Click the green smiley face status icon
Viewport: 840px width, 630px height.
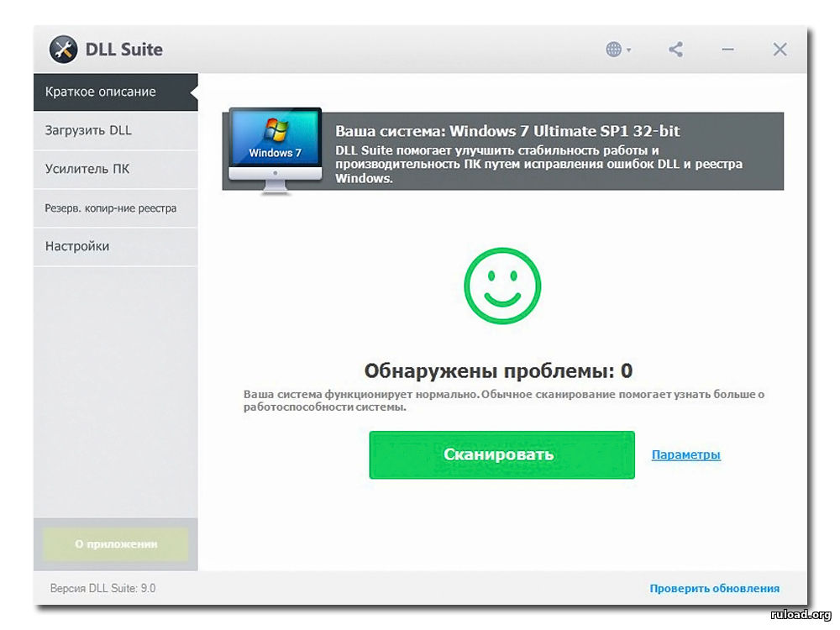tap(502, 286)
